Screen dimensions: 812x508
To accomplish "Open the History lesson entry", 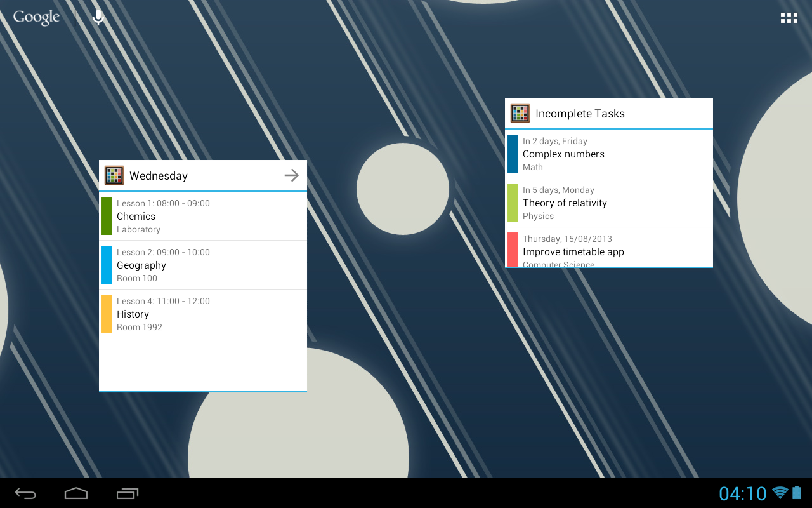I will click(x=203, y=314).
